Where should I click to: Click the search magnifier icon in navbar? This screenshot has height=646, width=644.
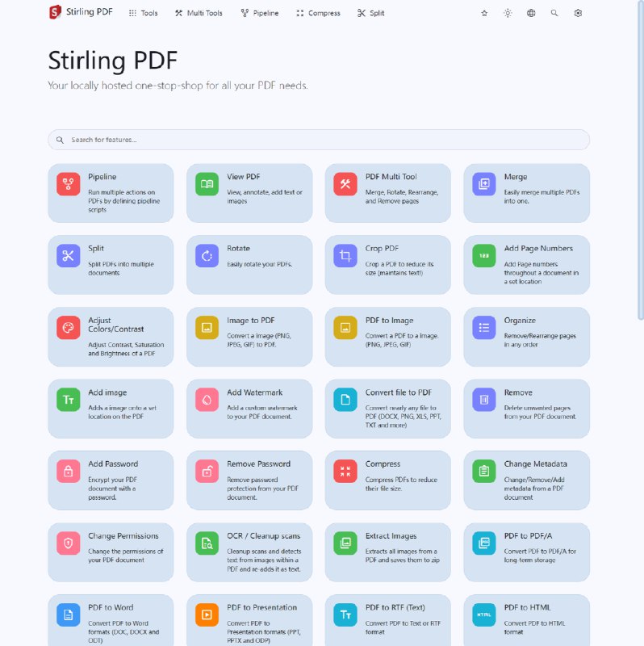point(554,13)
